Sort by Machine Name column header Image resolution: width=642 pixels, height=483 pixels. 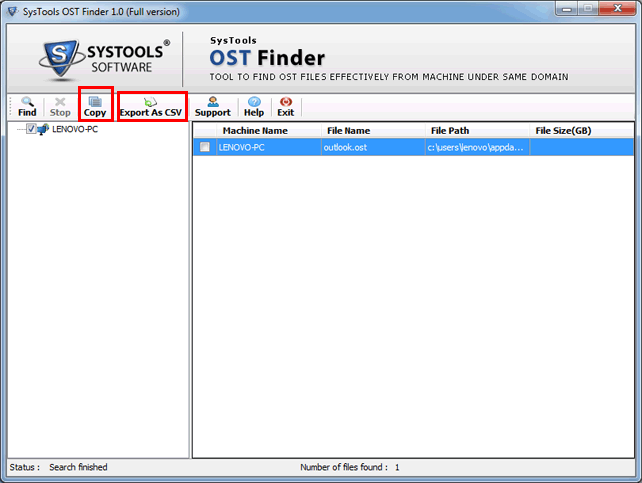269,131
